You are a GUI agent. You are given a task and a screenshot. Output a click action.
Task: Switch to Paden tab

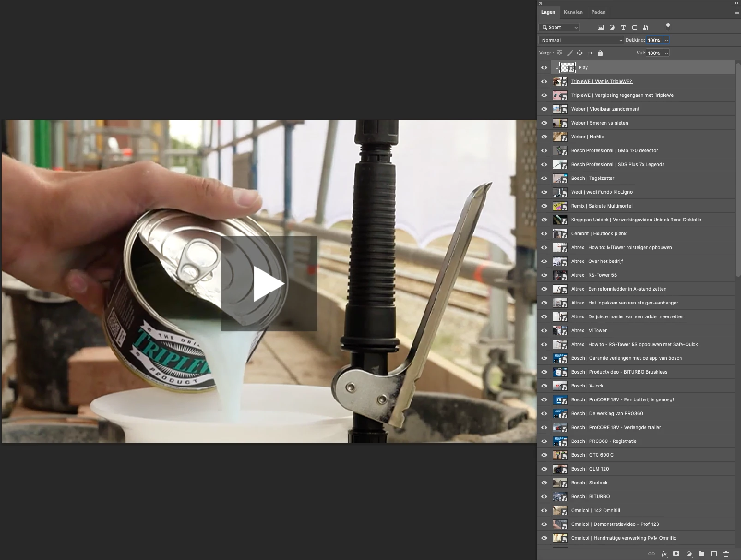[x=598, y=12]
